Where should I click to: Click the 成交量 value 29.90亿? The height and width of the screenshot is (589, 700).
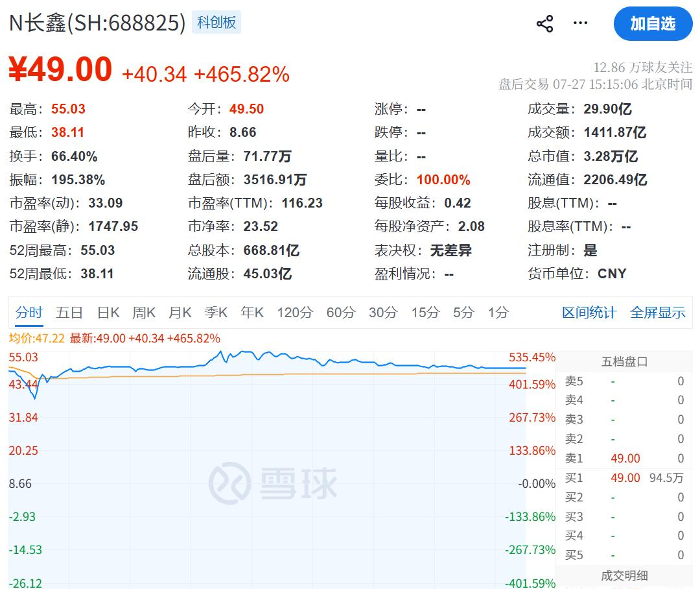point(607,108)
